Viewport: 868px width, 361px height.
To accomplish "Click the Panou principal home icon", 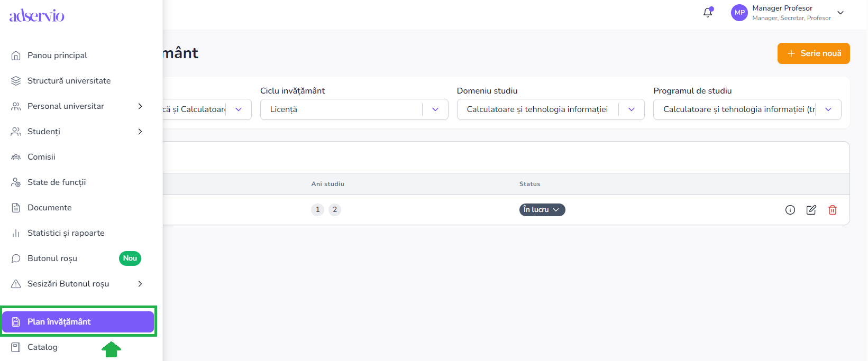I will click(16, 55).
